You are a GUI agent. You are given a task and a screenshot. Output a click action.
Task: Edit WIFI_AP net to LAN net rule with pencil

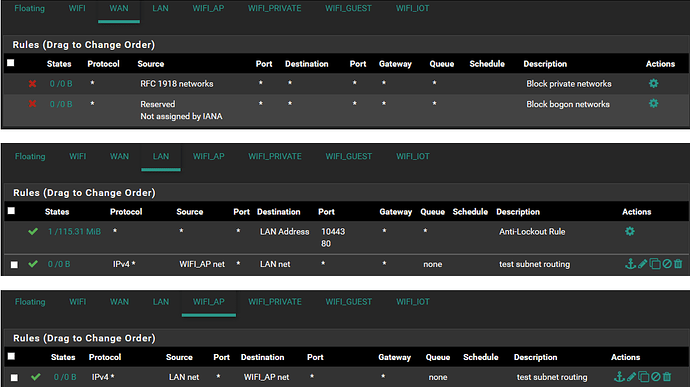click(x=642, y=264)
